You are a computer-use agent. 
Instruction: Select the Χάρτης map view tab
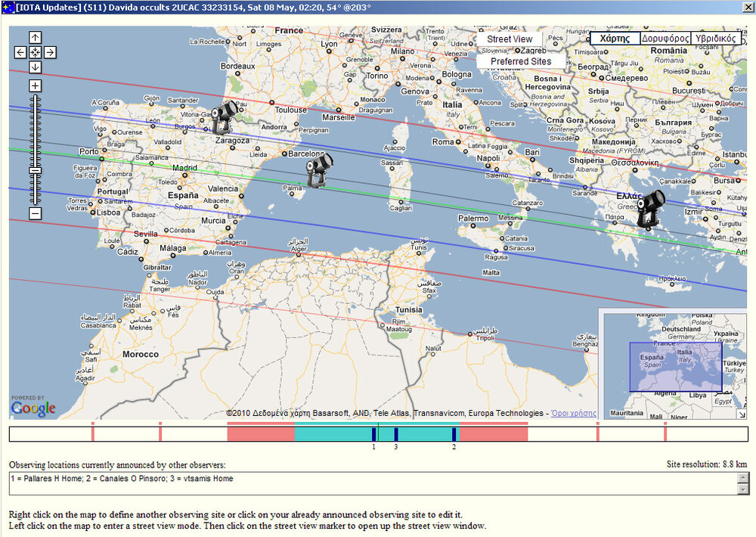615,37
